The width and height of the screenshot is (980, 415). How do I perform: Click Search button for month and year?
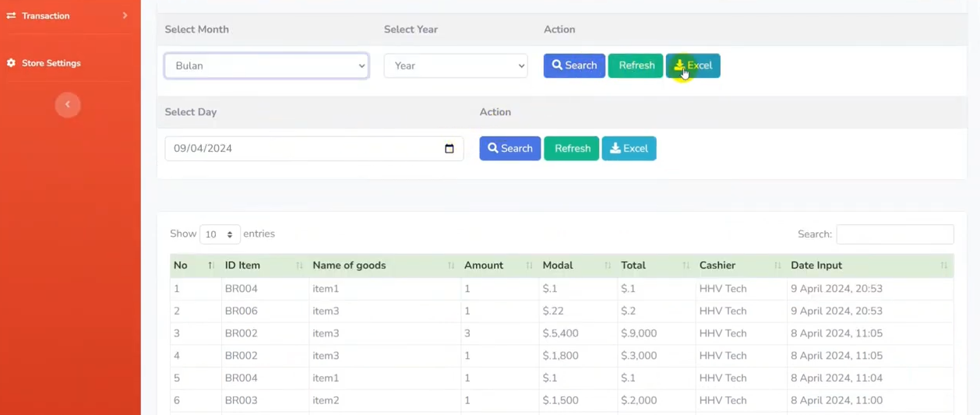[574, 65]
